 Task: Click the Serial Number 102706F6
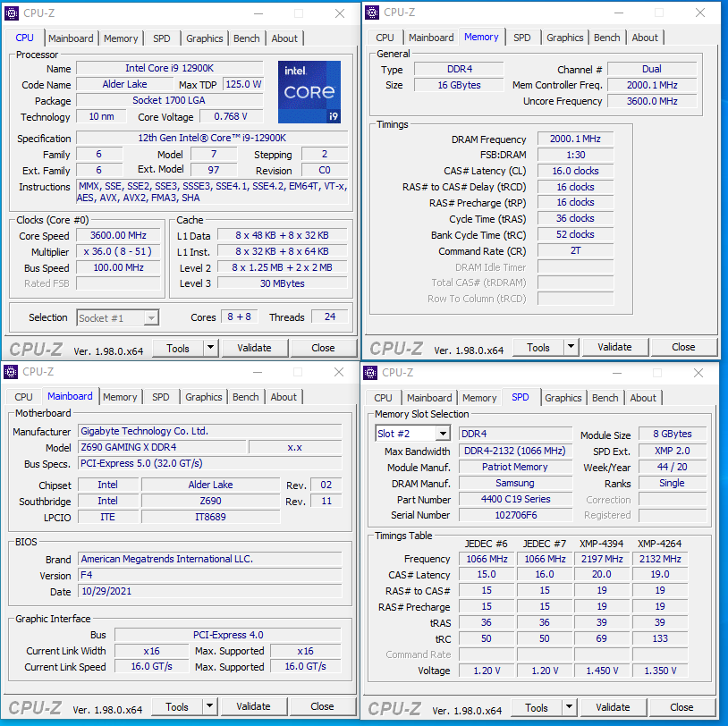point(515,515)
